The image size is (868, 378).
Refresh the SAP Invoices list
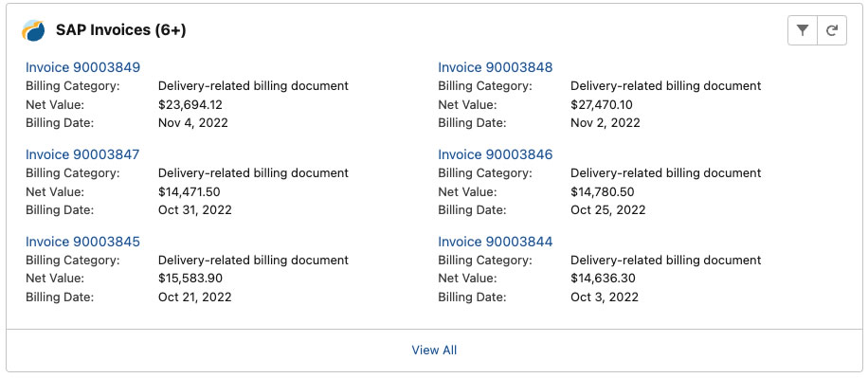831,30
